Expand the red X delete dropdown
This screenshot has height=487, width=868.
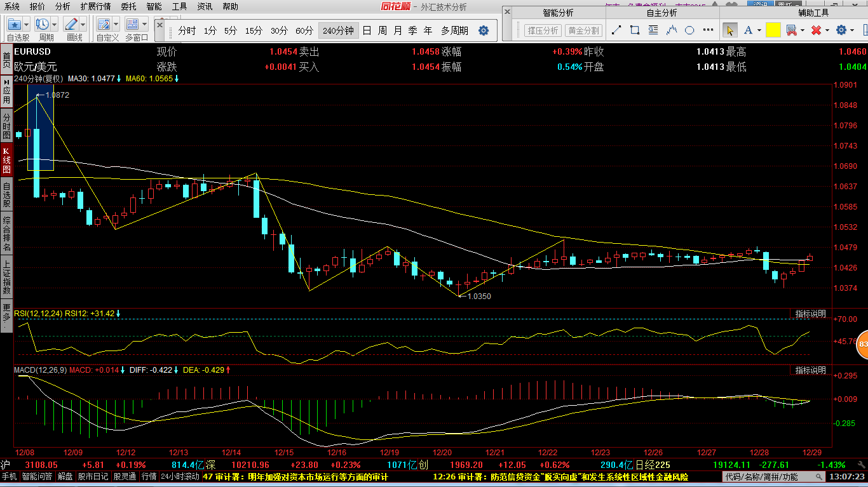pyautogui.click(x=827, y=30)
